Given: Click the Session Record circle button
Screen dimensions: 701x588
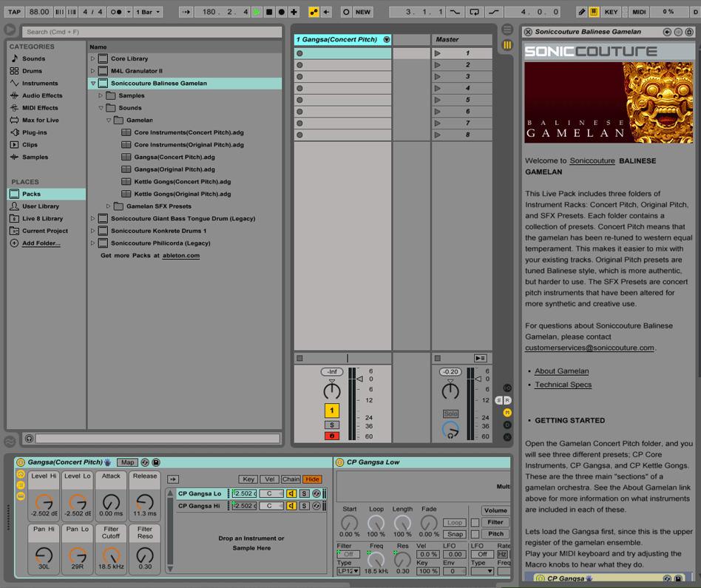Looking at the screenshot, I should [x=346, y=12].
